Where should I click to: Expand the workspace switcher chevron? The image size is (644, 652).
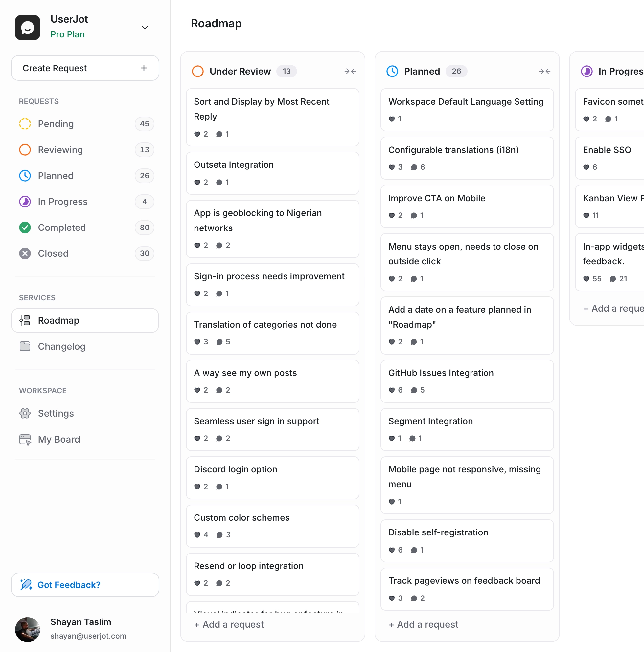tap(145, 27)
